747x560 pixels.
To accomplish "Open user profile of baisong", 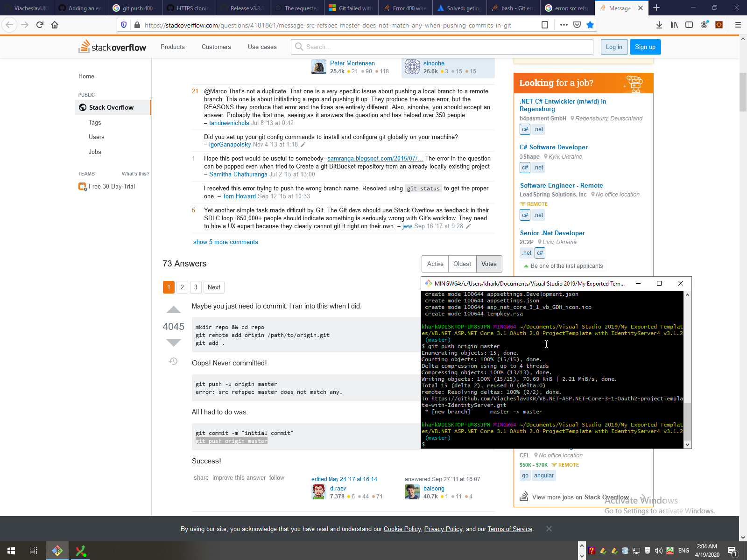I will [434, 489].
